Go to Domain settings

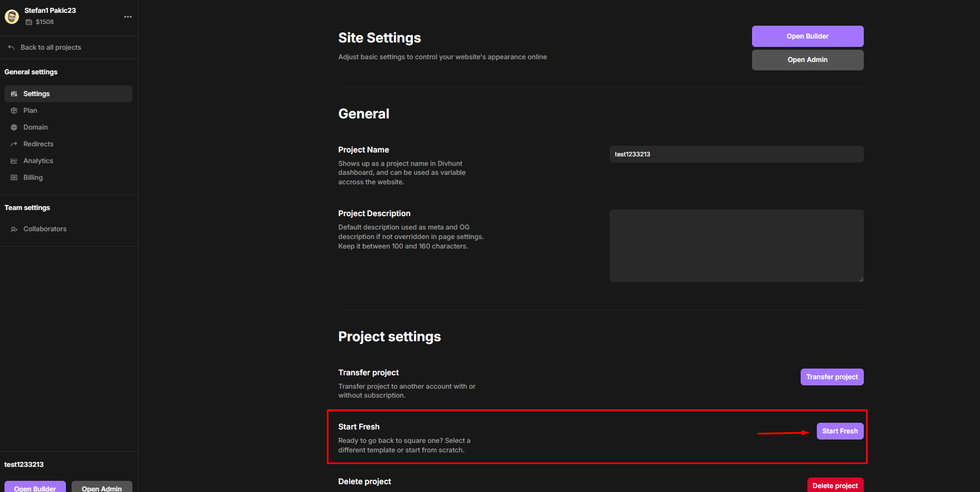click(x=35, y=127)
